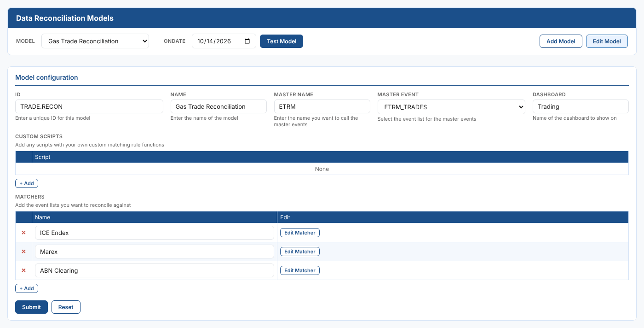Select the ABN Clearing matcher name field
The height and width of the screenshot is (328, 644).
(x=155, y=270)
